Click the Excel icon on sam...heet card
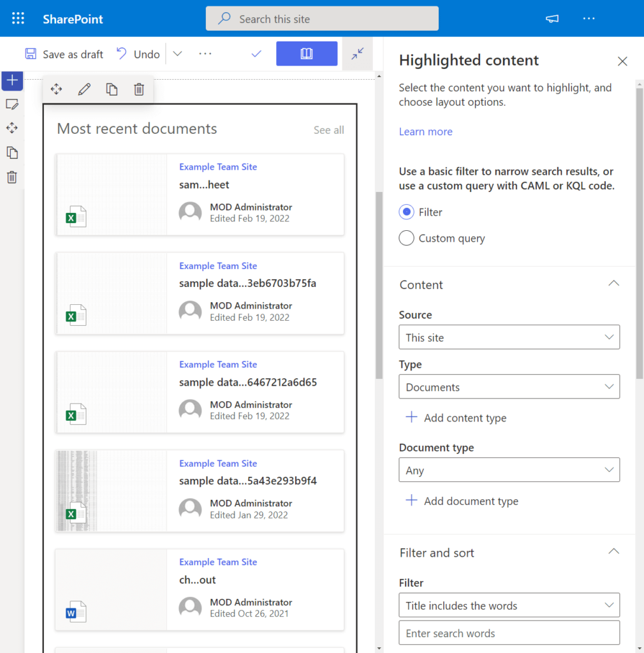The image size is (644, 653). pos(76,216)
